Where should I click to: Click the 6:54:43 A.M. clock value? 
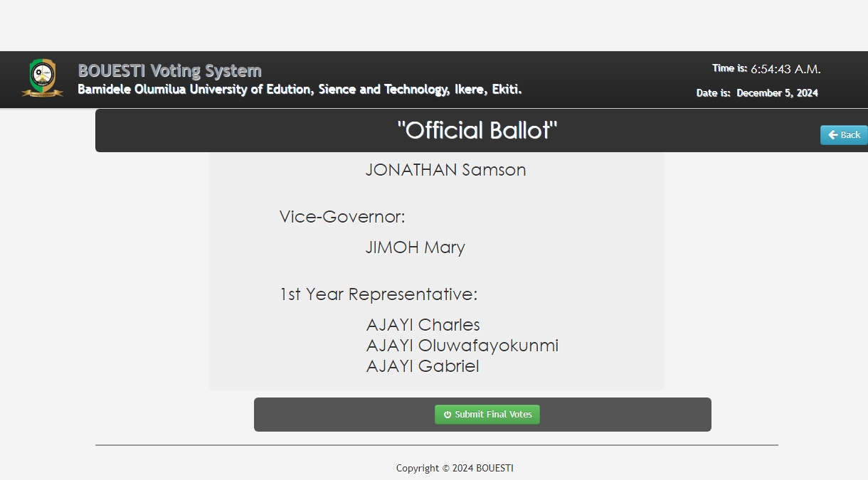[785, 69]
